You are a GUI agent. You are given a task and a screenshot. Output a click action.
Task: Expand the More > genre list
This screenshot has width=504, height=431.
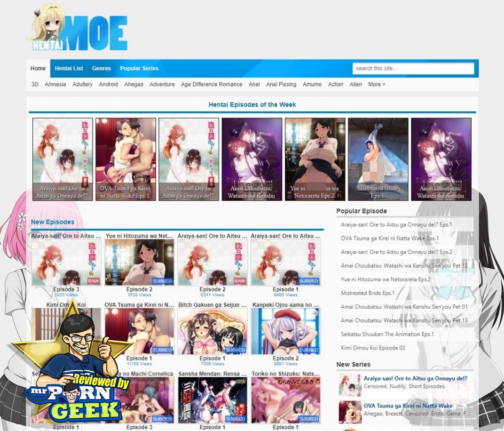click(x=377, y=84)
